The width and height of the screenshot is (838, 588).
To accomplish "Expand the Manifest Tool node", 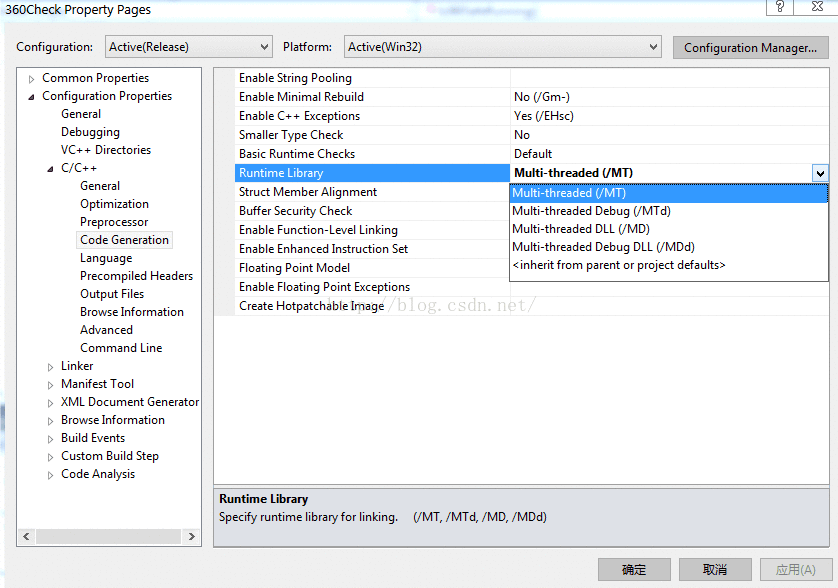I will coord(50,385).
